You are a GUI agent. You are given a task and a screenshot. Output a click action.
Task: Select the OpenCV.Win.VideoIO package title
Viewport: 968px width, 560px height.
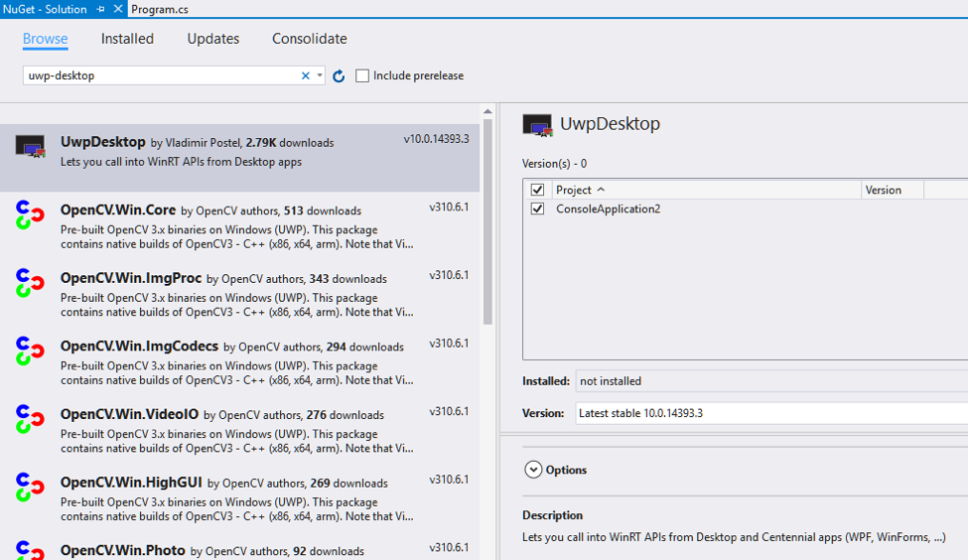click(x=130, y=414)
